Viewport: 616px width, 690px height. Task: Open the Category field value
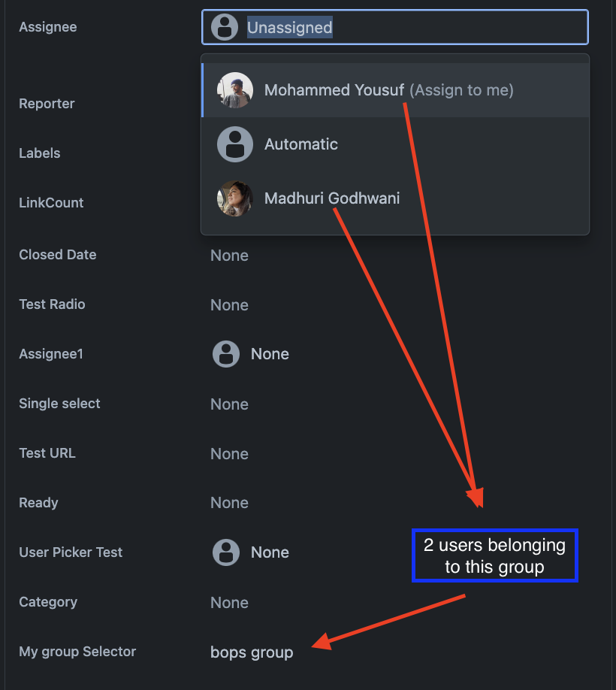(x=229, y=603)
